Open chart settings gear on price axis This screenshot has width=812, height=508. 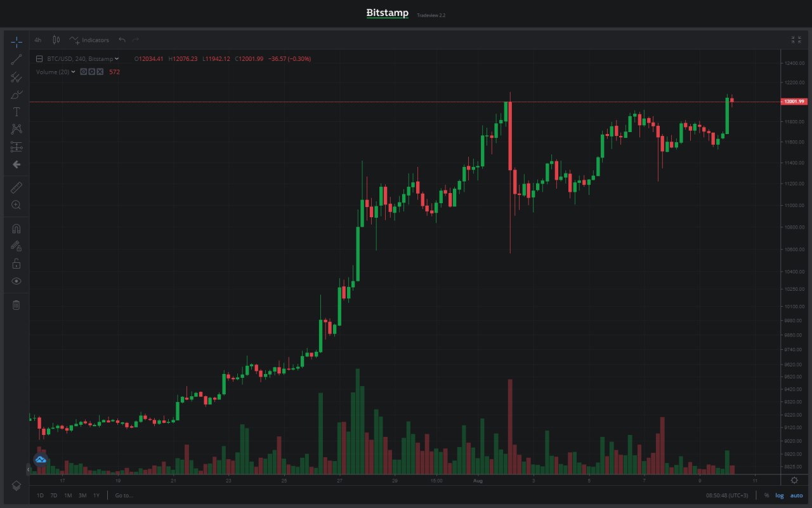point(794,481)
